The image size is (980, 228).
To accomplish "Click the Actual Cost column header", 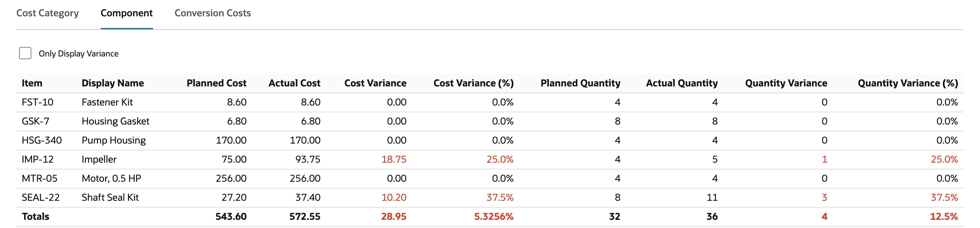I will tap(294, 83).
